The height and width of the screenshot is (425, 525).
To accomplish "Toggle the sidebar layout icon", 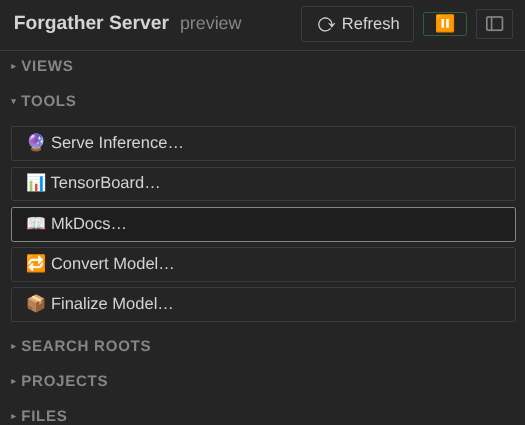I will click(x=494, y=24).
